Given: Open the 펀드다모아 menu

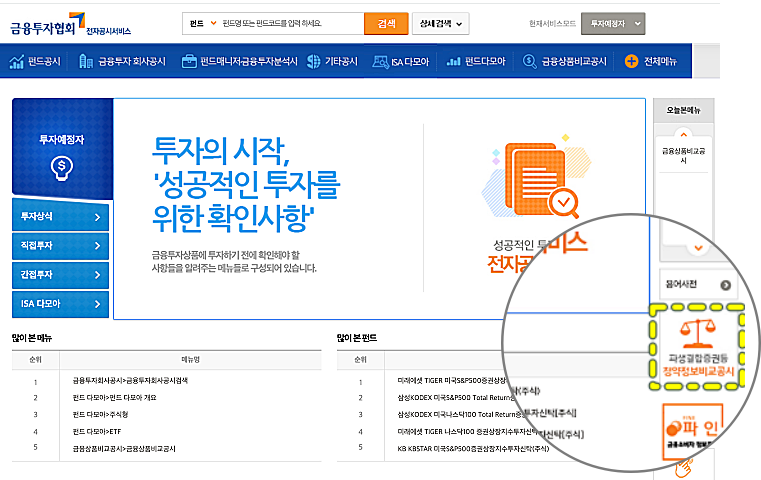Looking at the screenshot, I should point(485,61).
